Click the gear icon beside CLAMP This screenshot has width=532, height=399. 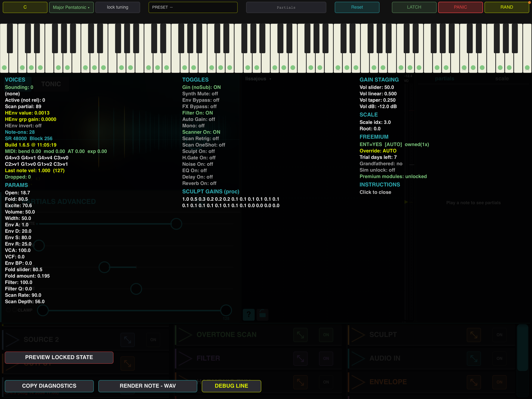[x=14, y=310]
